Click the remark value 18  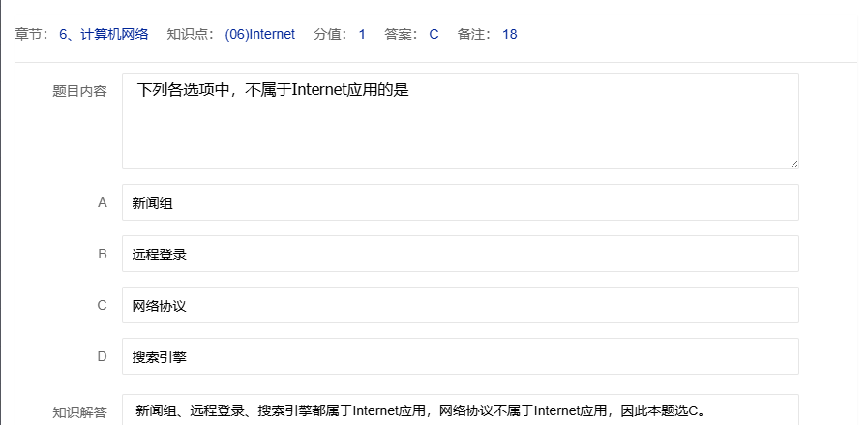point(509,34)
